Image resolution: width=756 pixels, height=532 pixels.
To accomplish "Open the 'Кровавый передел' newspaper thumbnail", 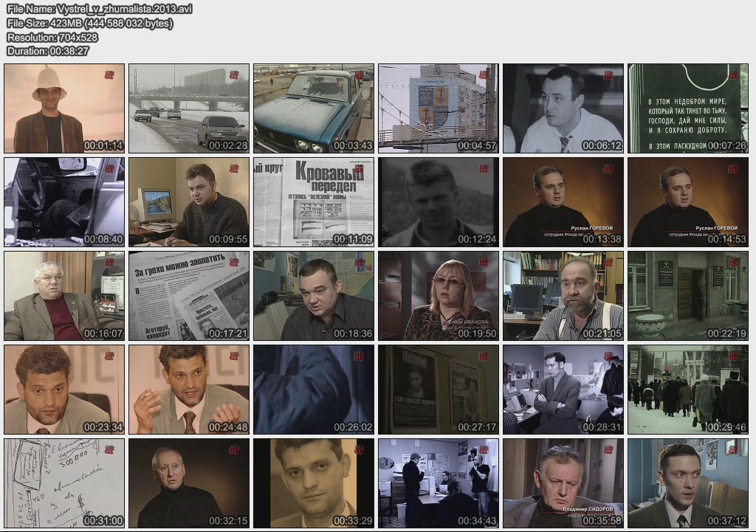I will coord(314,202).
